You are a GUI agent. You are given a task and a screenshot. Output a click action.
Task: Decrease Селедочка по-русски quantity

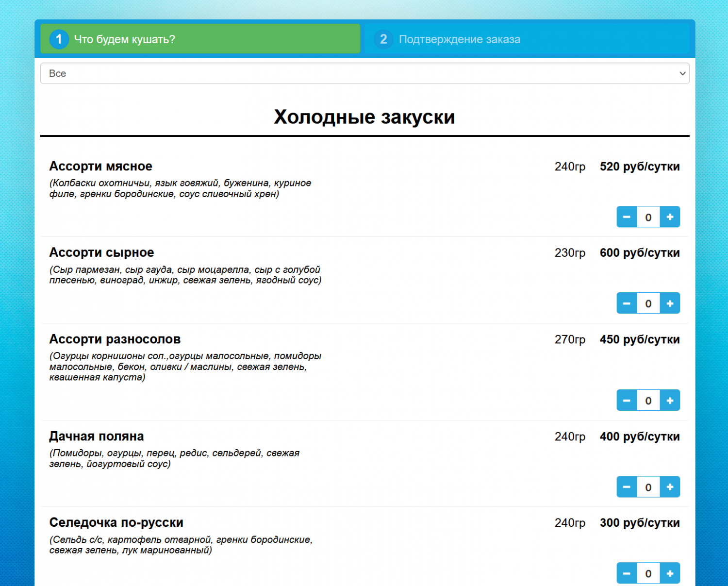(627, 573)
